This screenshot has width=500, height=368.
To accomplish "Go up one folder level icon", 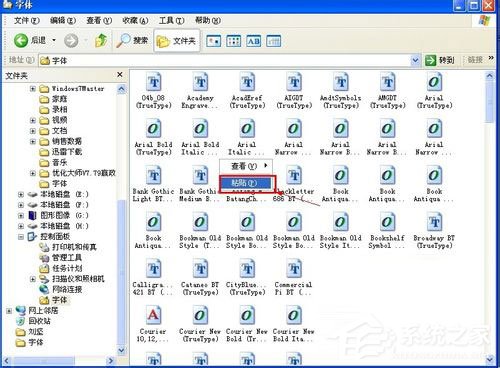I will click(x=101, y=41).
